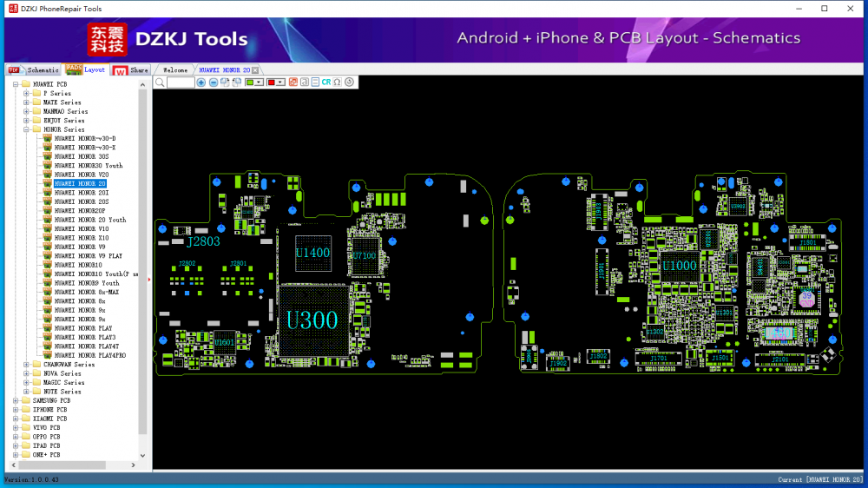Click the zoom out minus icon
Viewport: 868px width, 488px height.
point(214,82)
